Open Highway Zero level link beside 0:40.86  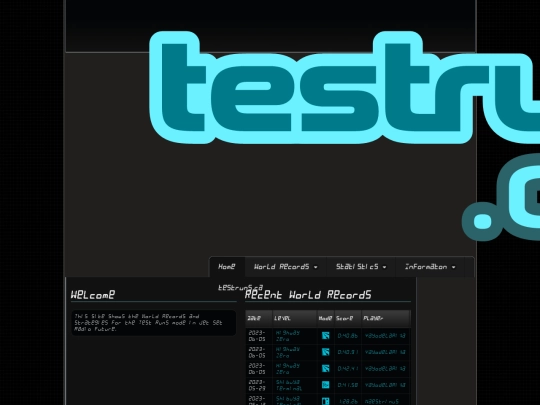(x=288, y=336)
